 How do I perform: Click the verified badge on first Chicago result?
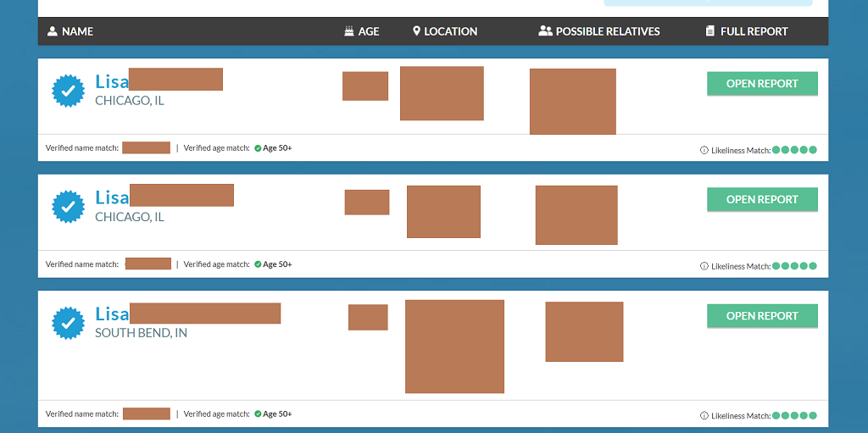click(x=69, y=91)
